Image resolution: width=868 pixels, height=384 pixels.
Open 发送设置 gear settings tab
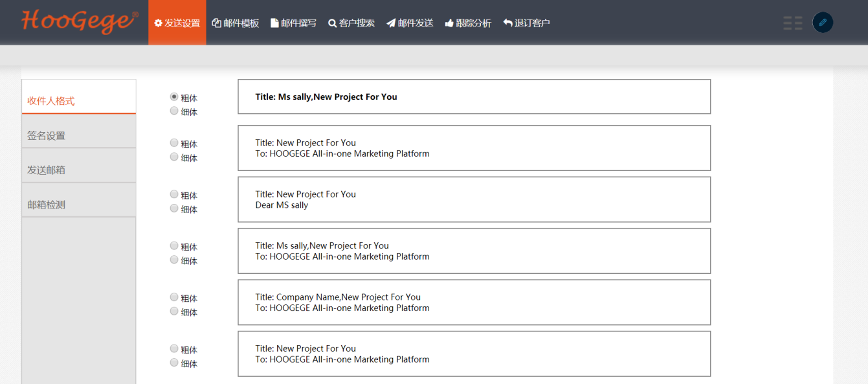(177, 23)
